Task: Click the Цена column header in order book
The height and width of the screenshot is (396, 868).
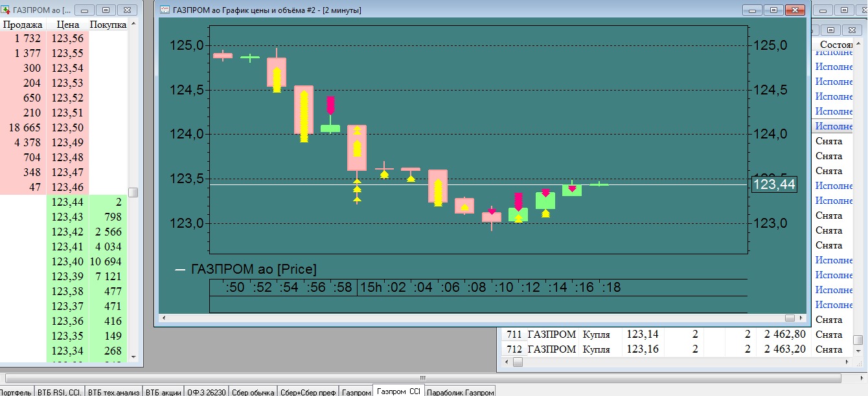Action: [67, 25]
